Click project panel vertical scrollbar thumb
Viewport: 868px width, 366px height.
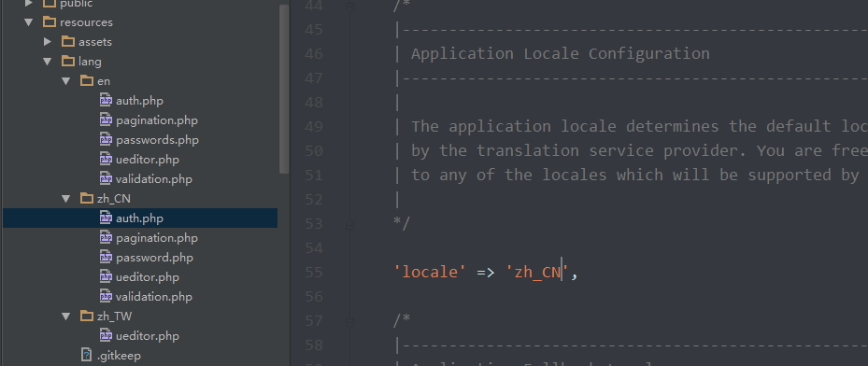pyautogui.click(x=284, y=89)
